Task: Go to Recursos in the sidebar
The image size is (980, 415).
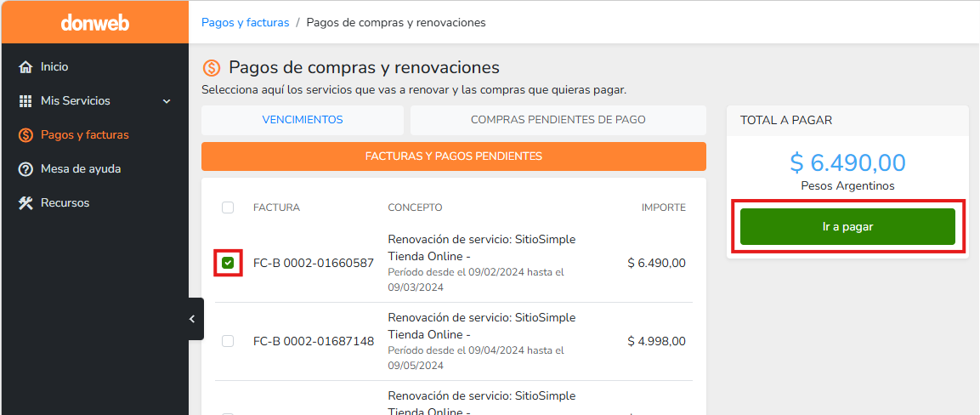Action: pos(65,203)
